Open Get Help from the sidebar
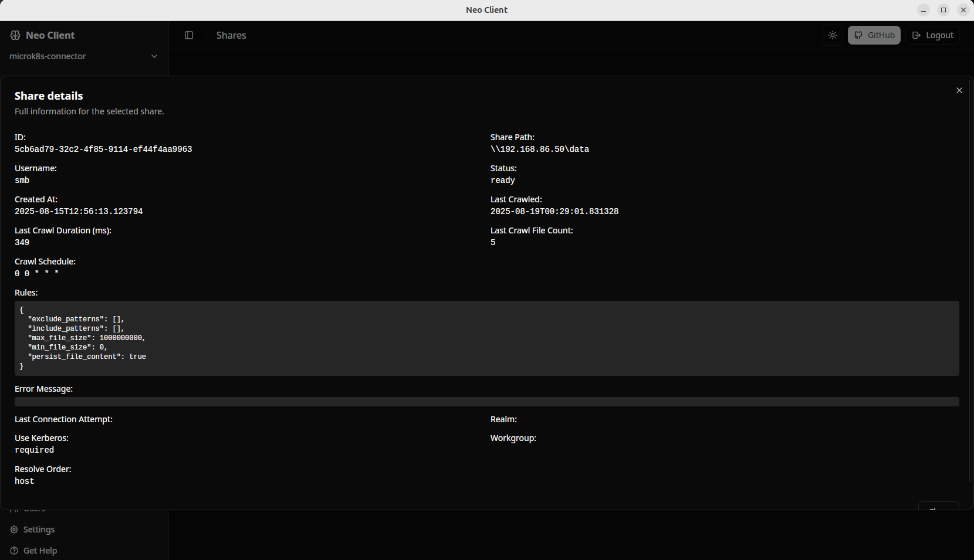 click(40, 550)
